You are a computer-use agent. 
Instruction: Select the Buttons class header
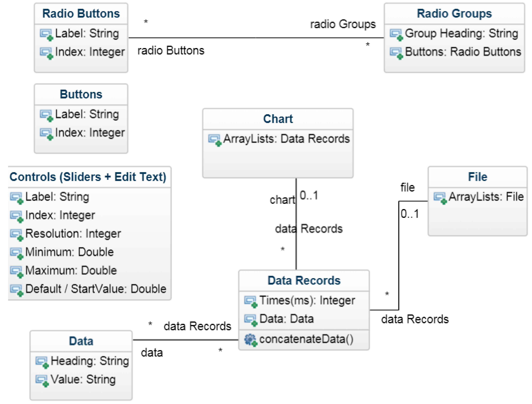(81, 94)
